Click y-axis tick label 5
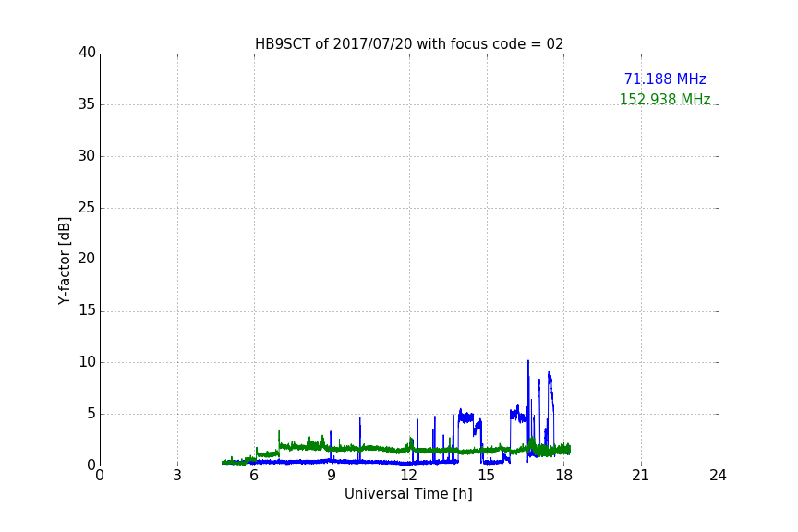The image size is (798, 532). tap(91, 414)
